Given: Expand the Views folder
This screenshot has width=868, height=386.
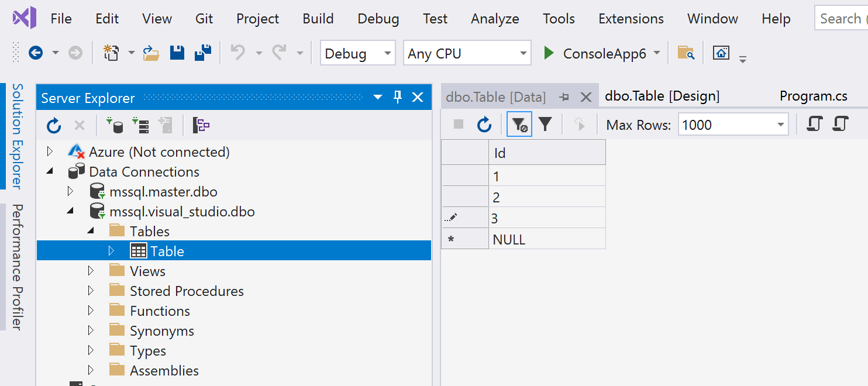Looking at the screenshot, I should 91,270.
